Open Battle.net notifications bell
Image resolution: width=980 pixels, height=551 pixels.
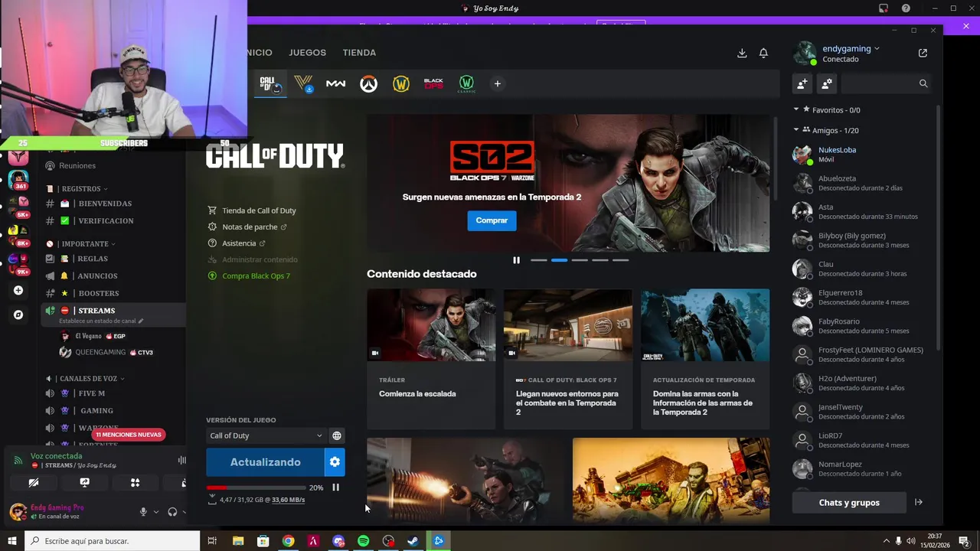tap(763, 53)
